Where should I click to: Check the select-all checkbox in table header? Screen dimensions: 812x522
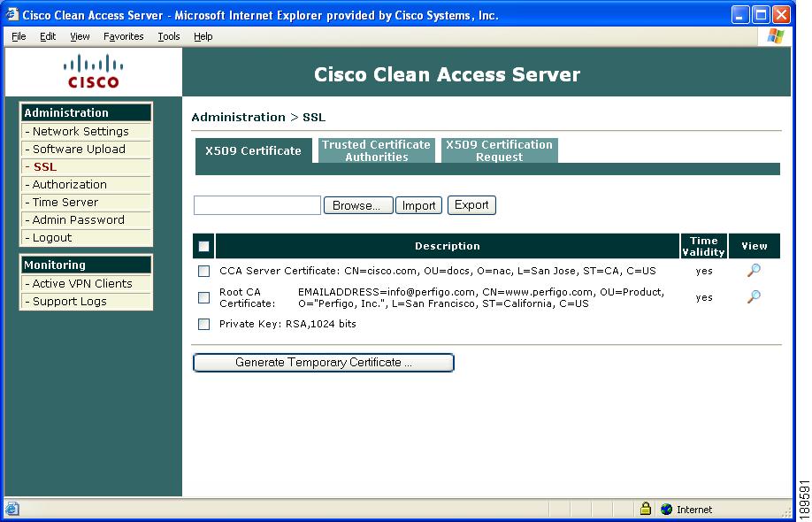[204, 247]
